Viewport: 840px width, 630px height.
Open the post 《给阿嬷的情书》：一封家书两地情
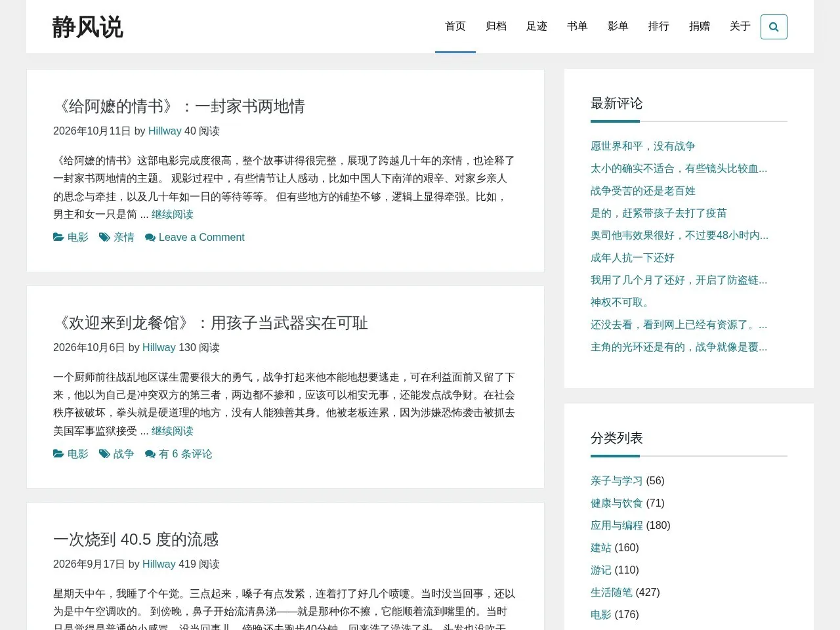coord(179,106)
